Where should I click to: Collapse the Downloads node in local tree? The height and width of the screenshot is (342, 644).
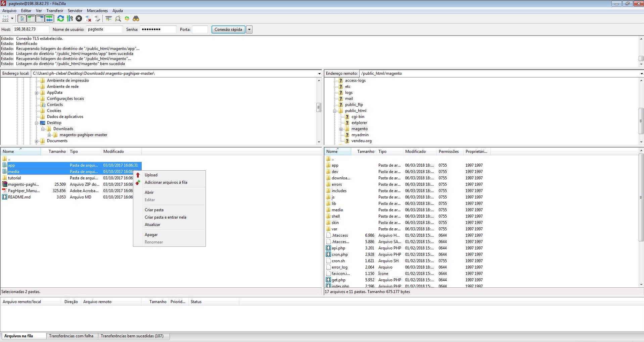pos(43,129)
